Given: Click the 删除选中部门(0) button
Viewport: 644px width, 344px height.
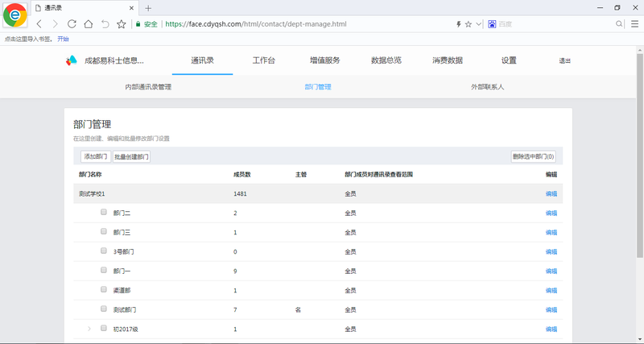Looking at the screenshot, I should tap(533, 156).
